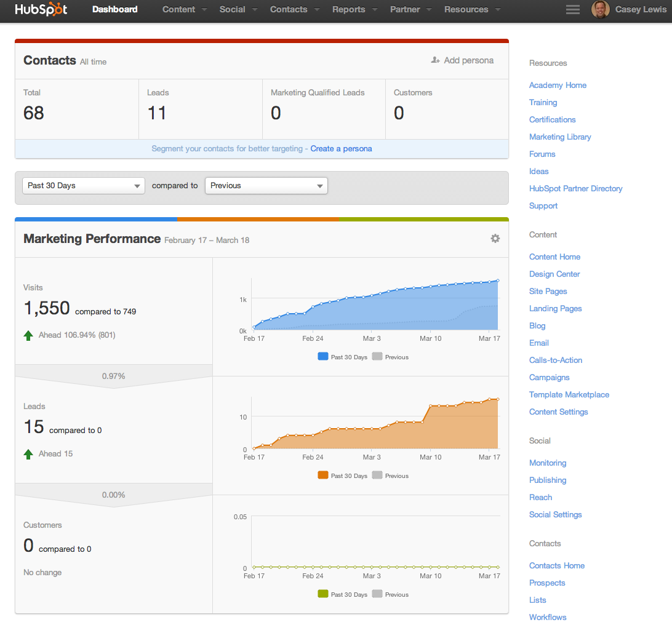Click Marketing Qualified Leads count cell
The width and height of the screenshot is (672, 625).
[324, 109]
